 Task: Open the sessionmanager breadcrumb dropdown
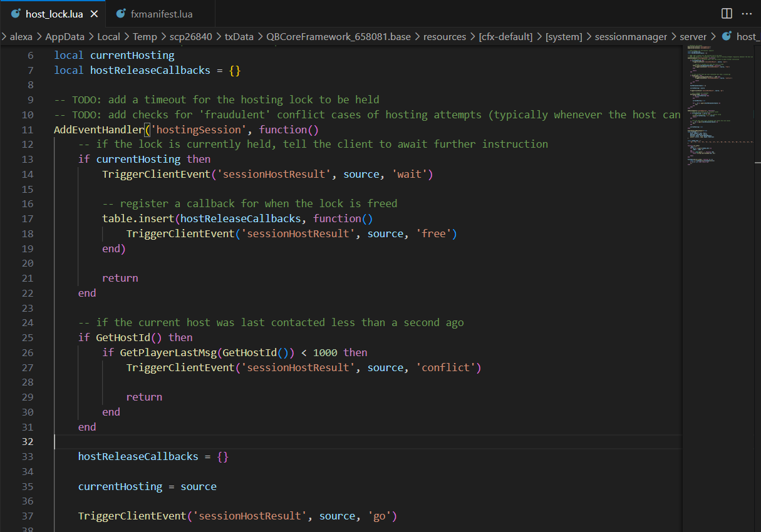pos(631,37)
